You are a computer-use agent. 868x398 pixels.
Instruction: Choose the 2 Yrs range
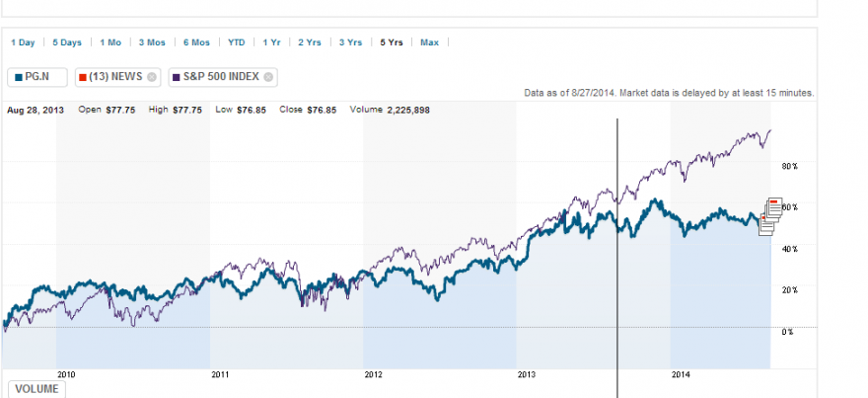click(x=310, y=42)
